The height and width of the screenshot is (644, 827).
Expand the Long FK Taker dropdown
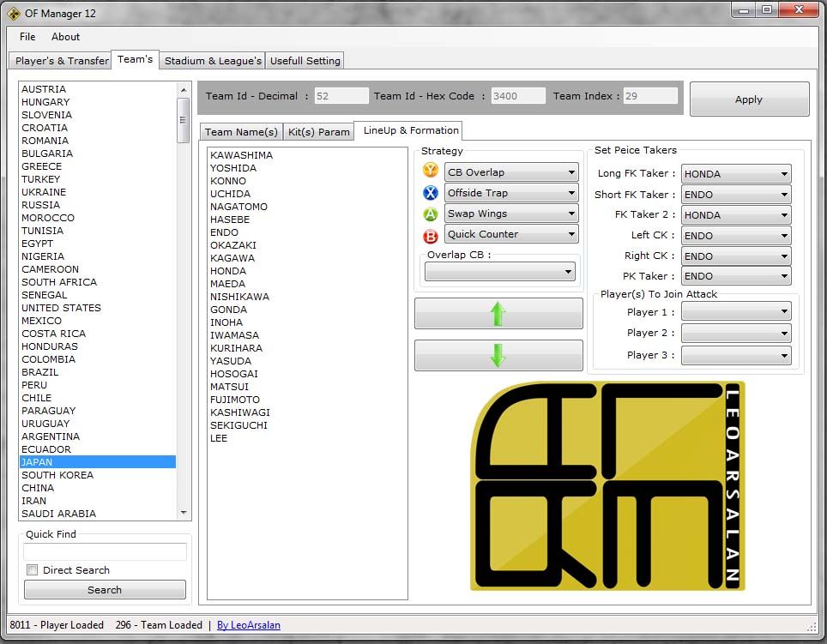(736, 174)
